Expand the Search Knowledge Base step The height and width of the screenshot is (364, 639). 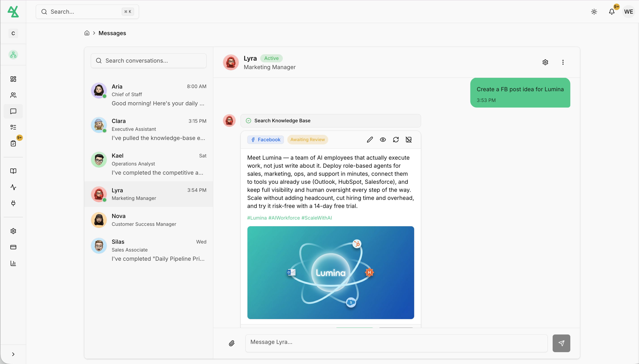coord(331,121)
